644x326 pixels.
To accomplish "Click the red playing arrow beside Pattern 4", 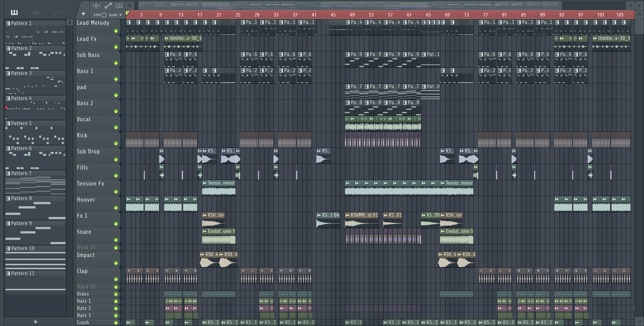I will point(6,107).
